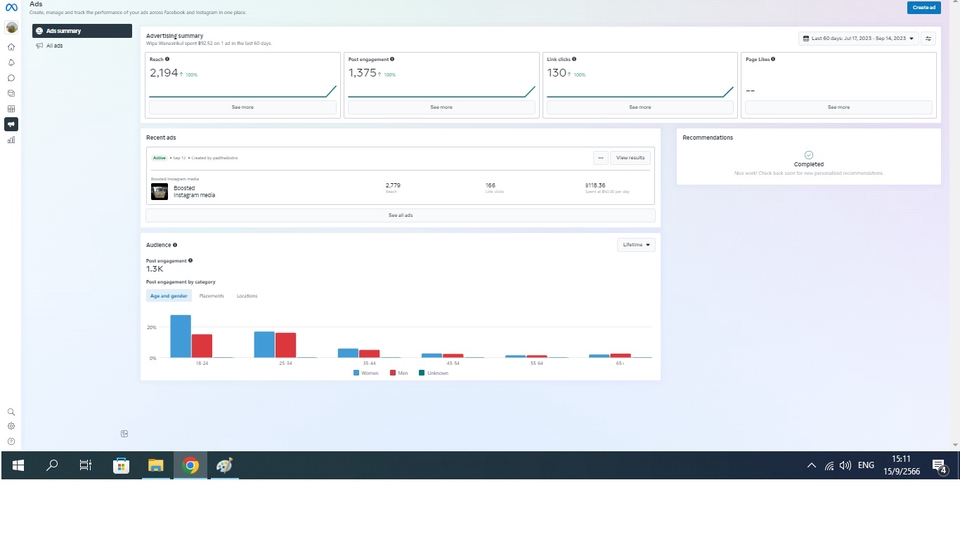960x539 pixels.
Task: Click the Women bar for 18-24
Action: pos(181,336)
